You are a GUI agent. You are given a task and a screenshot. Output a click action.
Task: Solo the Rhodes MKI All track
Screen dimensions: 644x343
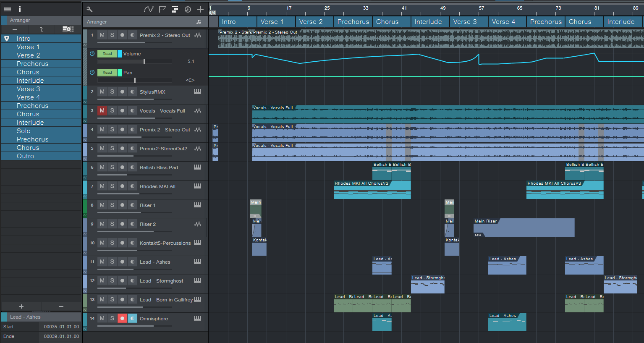click(112, 186)
